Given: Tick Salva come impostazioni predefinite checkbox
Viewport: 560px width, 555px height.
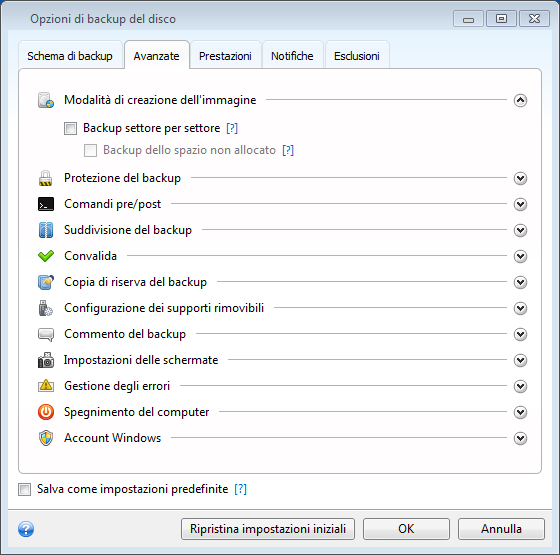Looking at the screenshot, I should coord(24,489).
